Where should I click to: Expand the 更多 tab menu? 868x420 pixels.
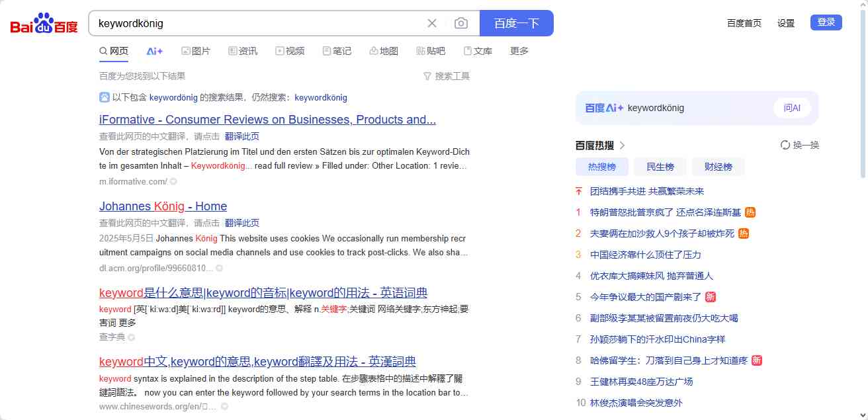pyautogui.click(x=519, y=51)
